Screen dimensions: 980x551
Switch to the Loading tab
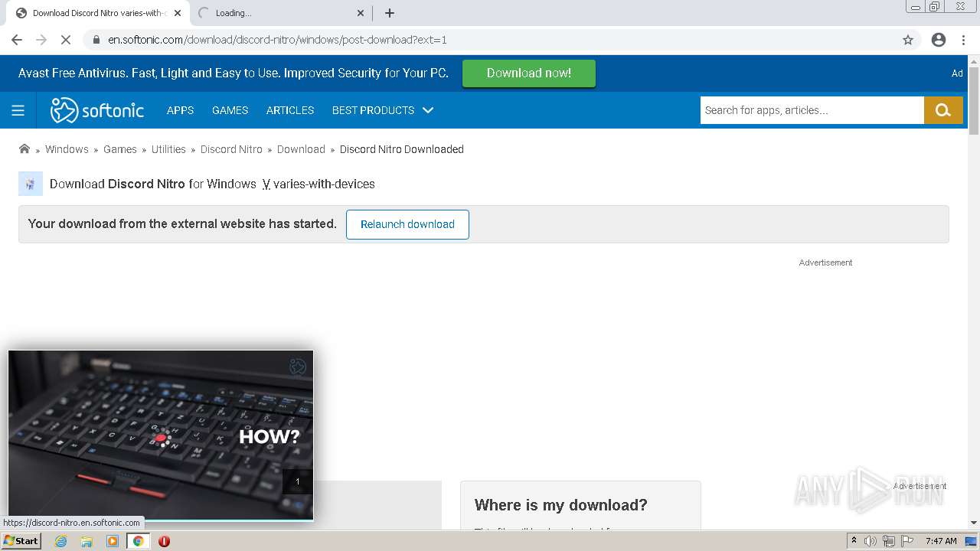tap(280, 13)
